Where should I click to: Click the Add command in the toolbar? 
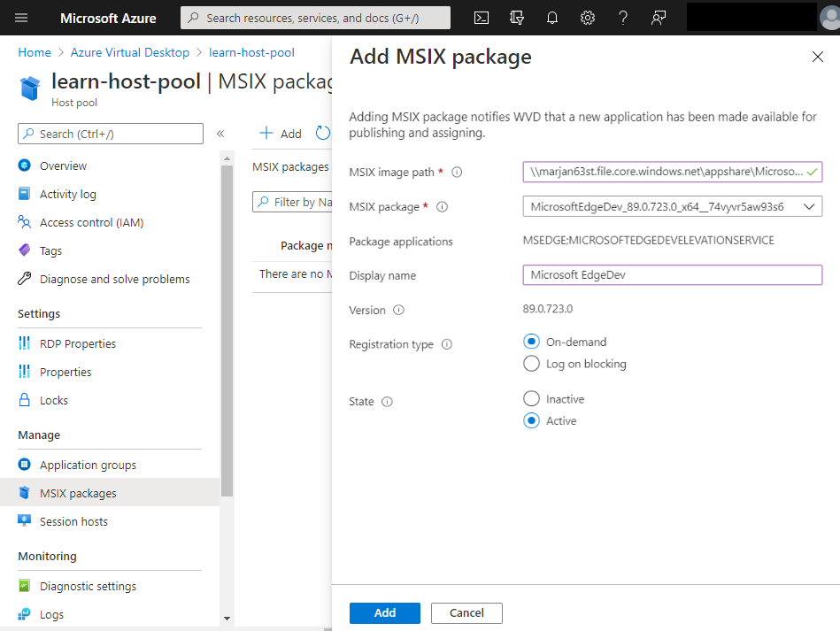pos(281,134)
